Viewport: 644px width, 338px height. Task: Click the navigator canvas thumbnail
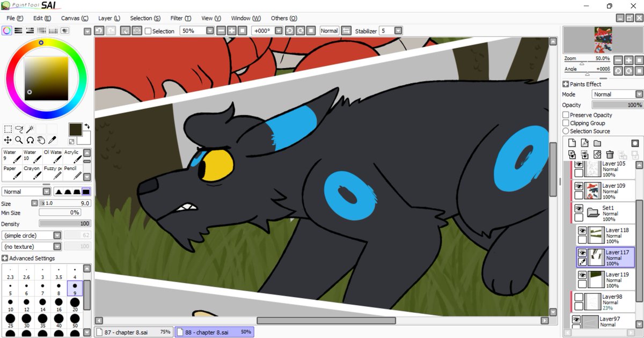(603, 40)
